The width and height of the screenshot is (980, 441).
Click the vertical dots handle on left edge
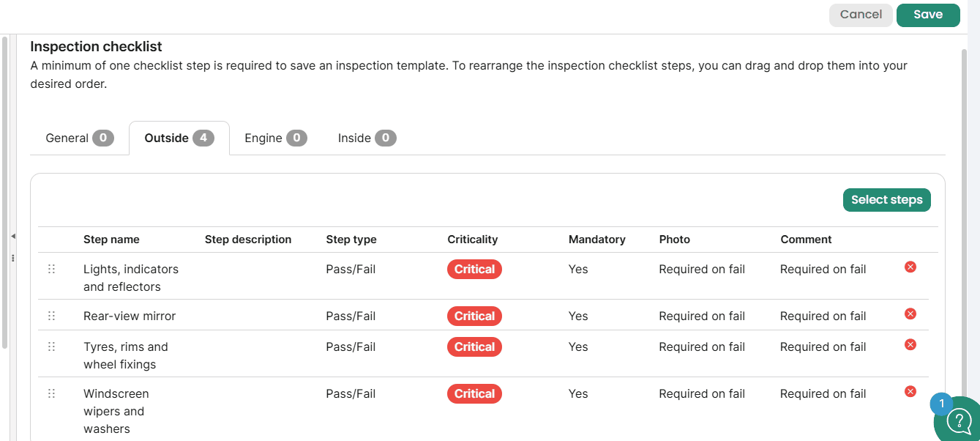tap(12, 258)
